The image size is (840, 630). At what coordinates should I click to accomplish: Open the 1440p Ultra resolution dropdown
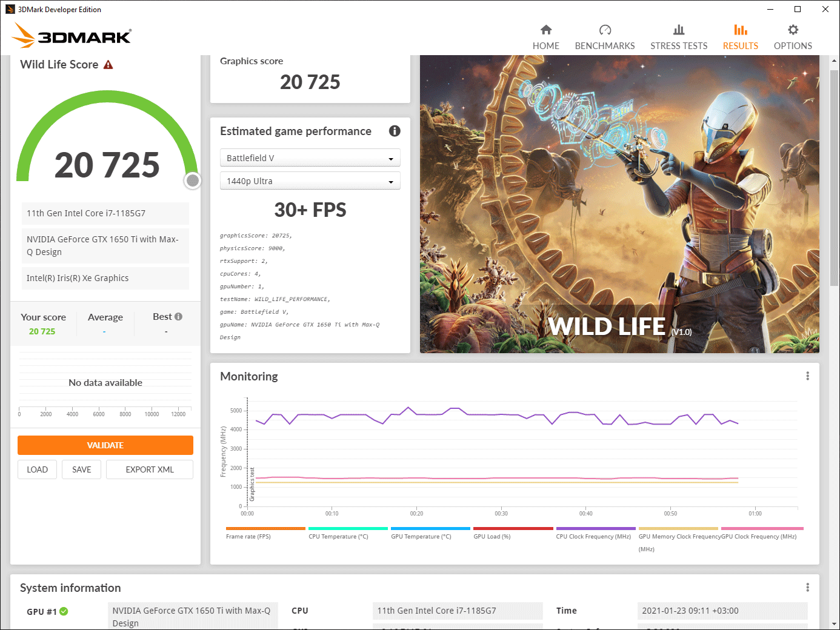click(310, 181)
